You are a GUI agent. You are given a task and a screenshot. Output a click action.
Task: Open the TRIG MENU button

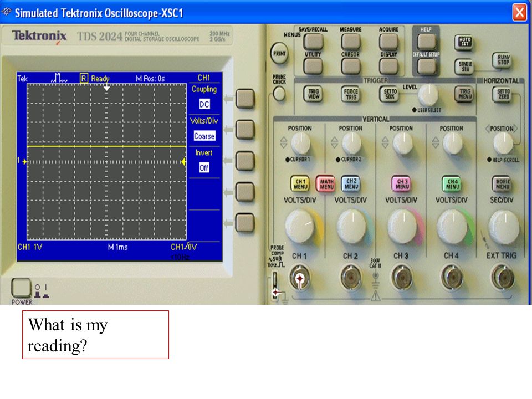point(464,94)
